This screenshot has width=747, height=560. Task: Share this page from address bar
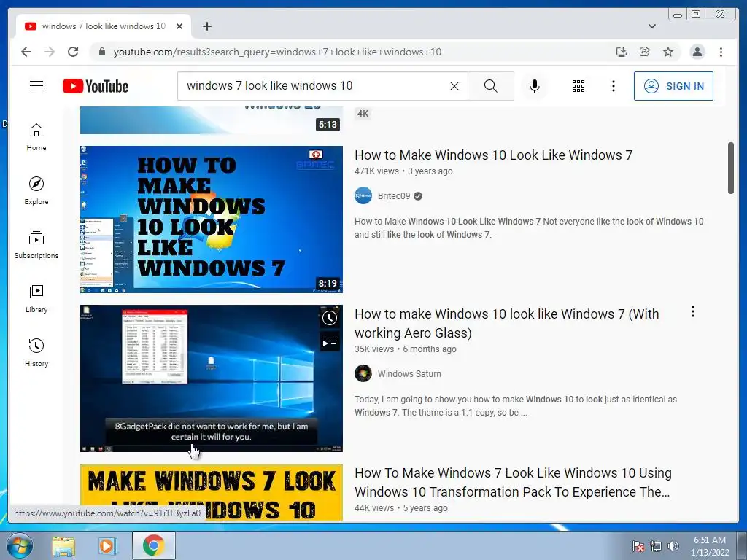[x=645, y=52]
